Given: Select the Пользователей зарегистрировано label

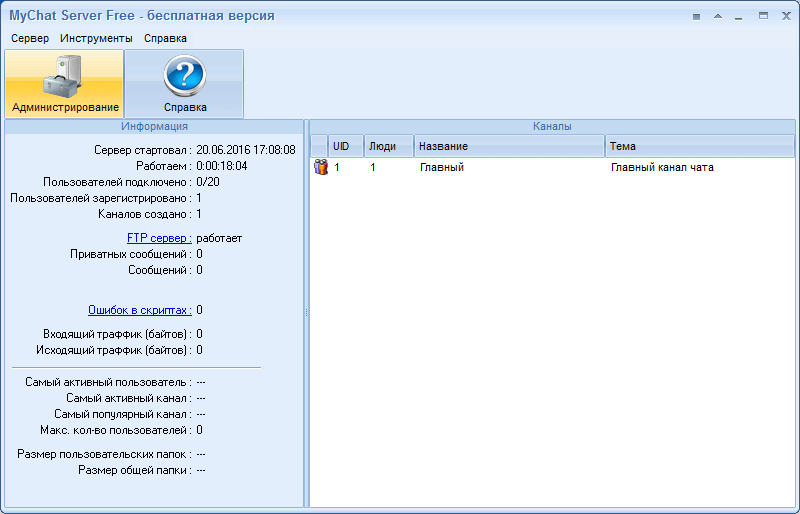Looking at the screenshot, I should (x=101, y=198).
